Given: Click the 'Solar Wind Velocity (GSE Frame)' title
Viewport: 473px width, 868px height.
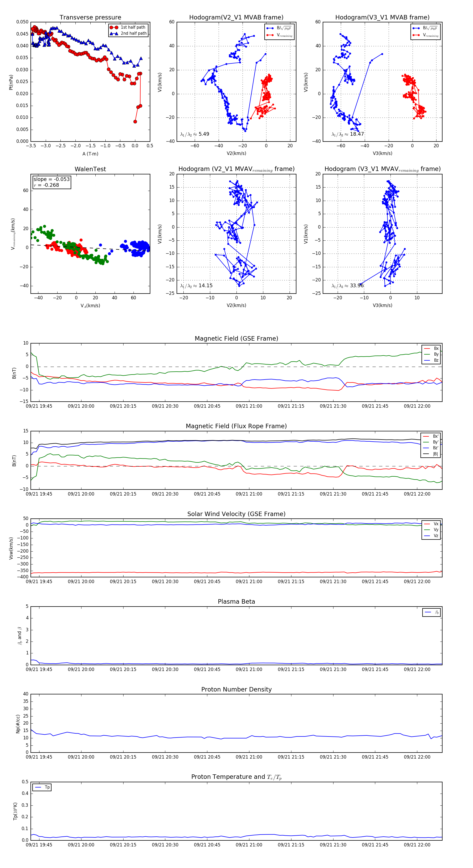Looking at the screenshot, I should click(x=236, y=514).
